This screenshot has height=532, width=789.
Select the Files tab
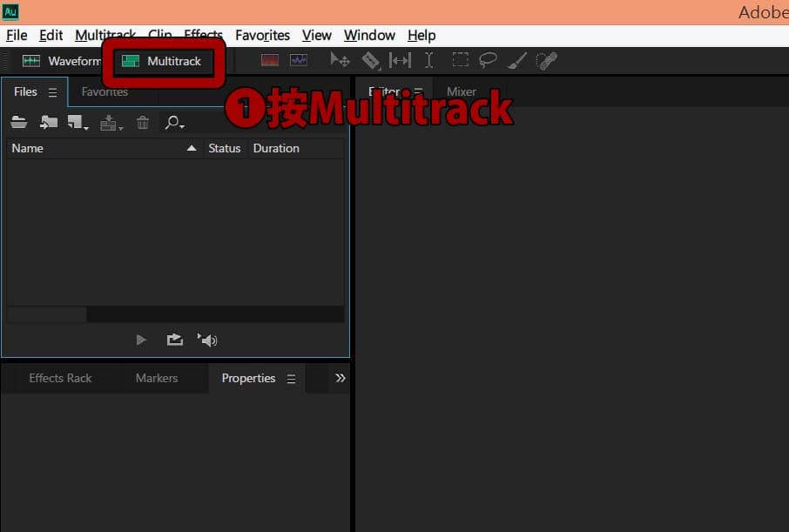25,91
